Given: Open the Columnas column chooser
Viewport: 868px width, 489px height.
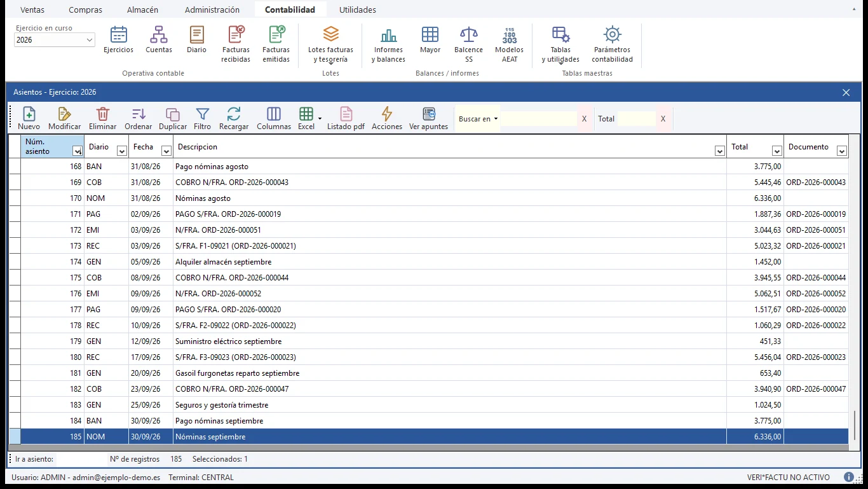Looking at the screenshot, I should pos(274,118).
